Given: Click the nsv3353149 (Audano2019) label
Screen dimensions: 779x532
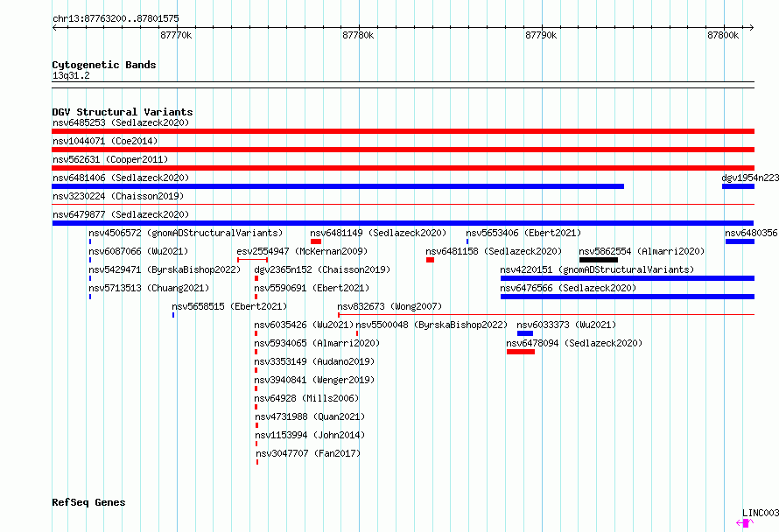Looking at the screenshot, I should 314,361.
